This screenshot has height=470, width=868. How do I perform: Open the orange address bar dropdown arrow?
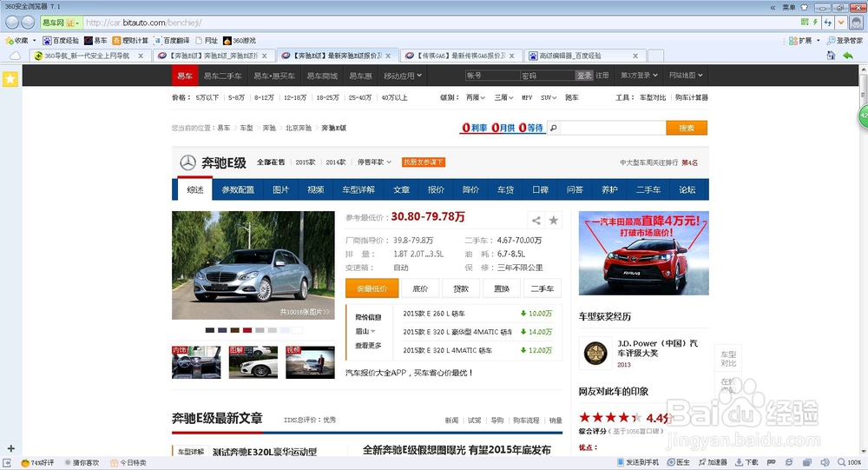841,23
